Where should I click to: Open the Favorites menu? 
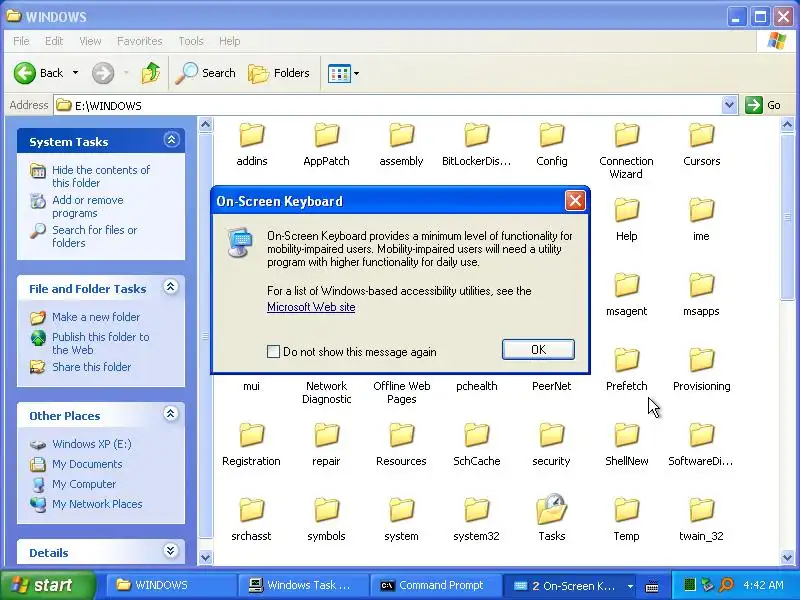click(139, 41)
